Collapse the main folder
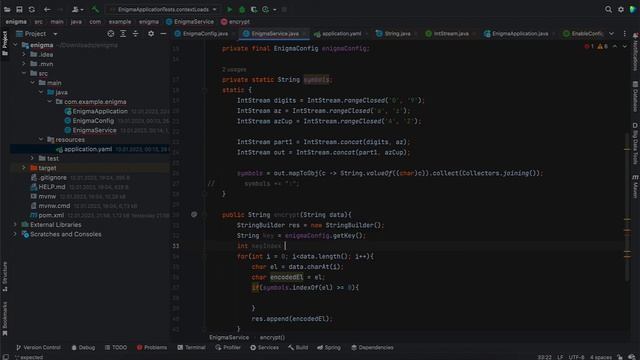640x360 pixels. pos(33,82)
